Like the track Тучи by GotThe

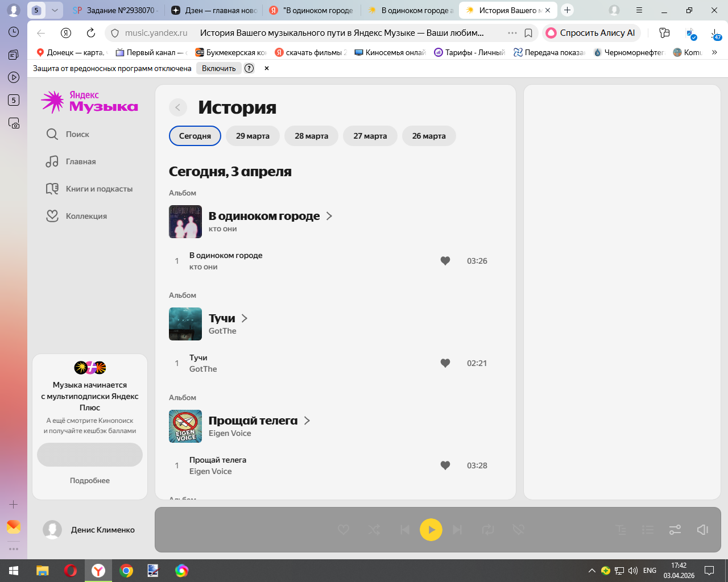pyautogui.click(x=445, y=363)
